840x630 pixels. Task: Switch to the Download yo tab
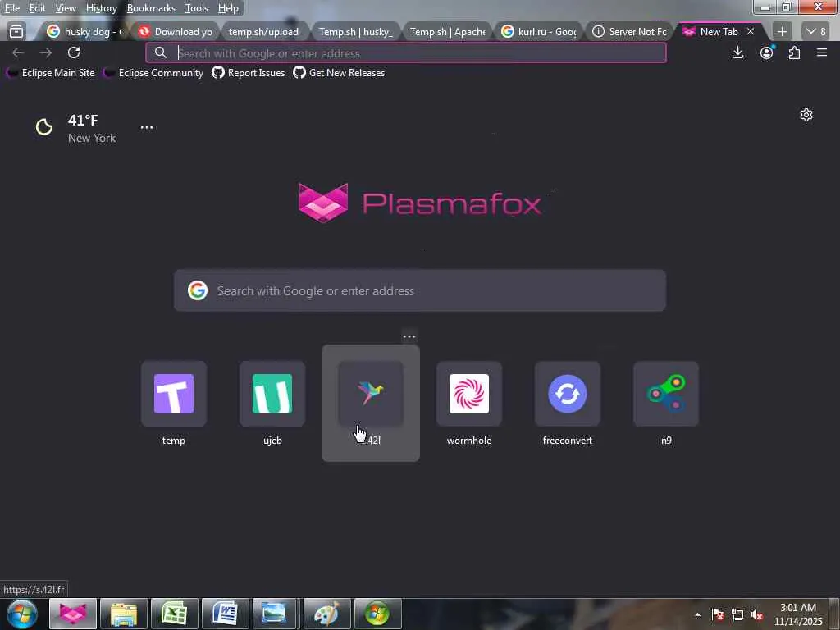176,32
